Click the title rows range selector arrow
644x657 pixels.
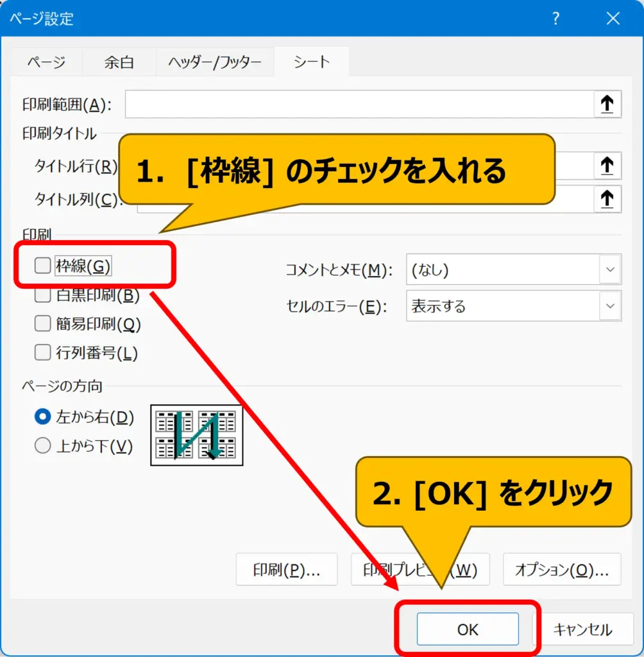click(607, 166)
